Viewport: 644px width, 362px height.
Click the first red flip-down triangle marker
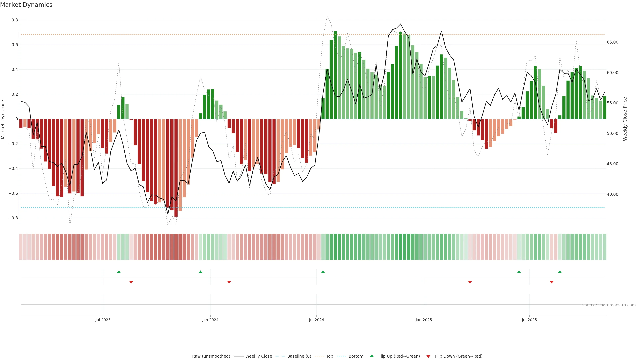[x=131, y=282]
